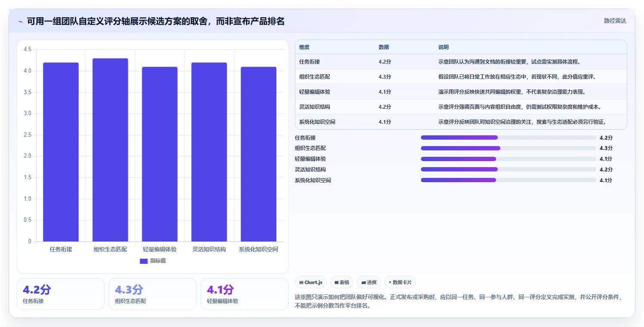Click the 系统化知识空间 progress bar

(509, 180)
